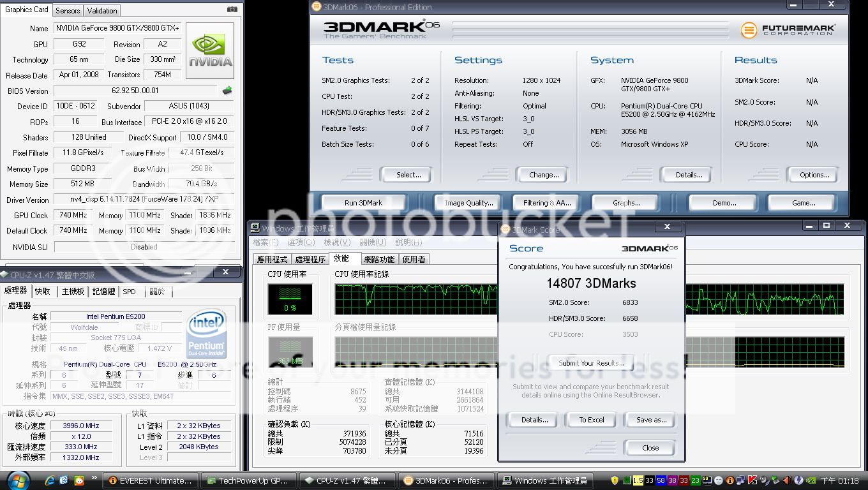Click the blue 58 temperature tray icon
This screenshot has height=490, width=868.
point(661,480)
